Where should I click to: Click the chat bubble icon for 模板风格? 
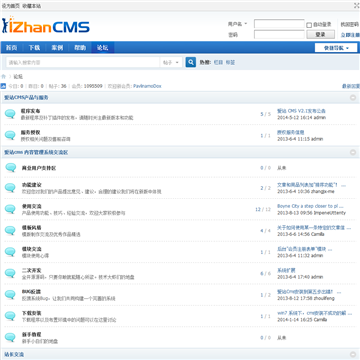point(10,231)
